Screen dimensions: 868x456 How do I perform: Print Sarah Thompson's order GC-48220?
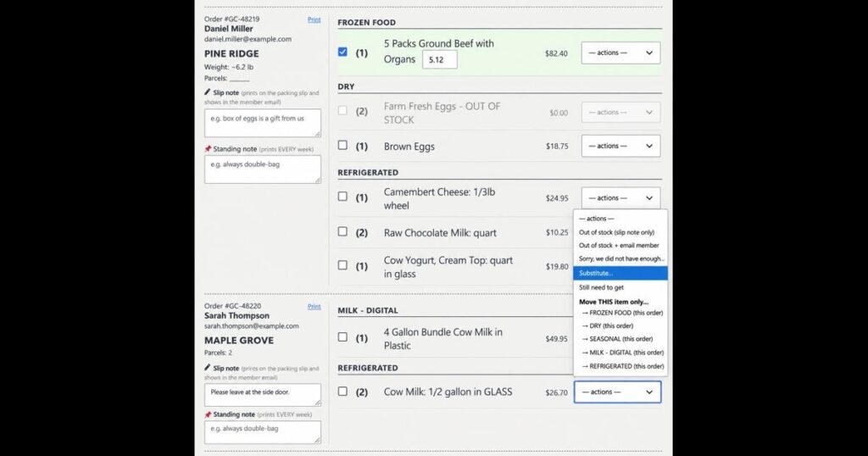coord(314,307)
